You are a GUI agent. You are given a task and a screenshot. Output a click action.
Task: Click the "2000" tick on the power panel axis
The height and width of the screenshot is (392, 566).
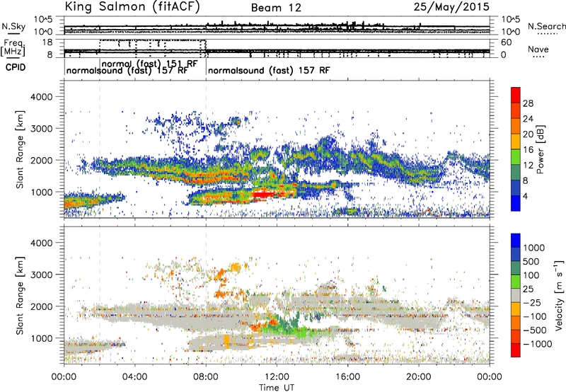42,160
